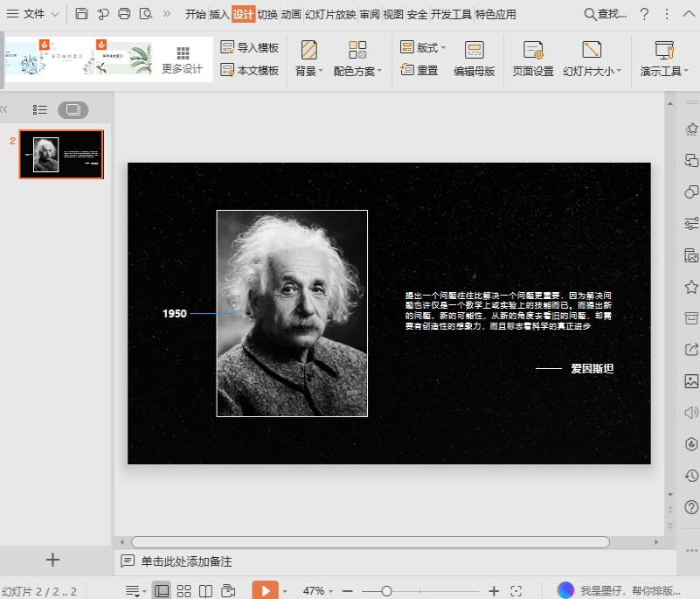Click 重置 (Reset) in the Design ribbon

[x=427, y=71]
